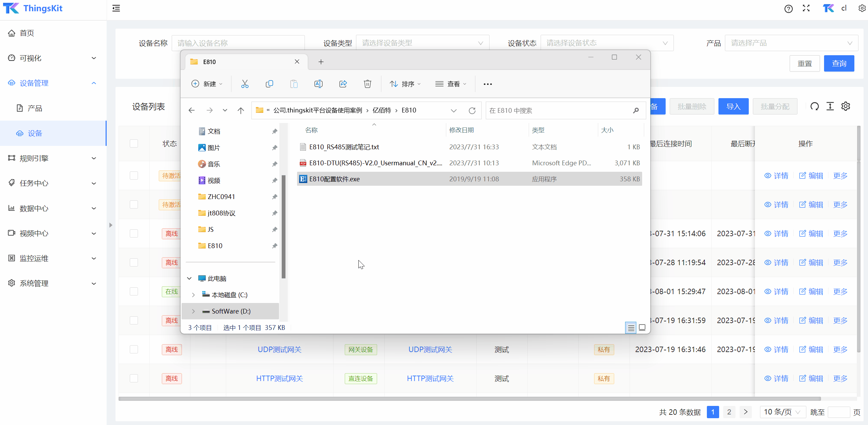This screenshot has width=868, height=425.
Task: Unpin the 文档 quick access item
Action: click(275, 131)
